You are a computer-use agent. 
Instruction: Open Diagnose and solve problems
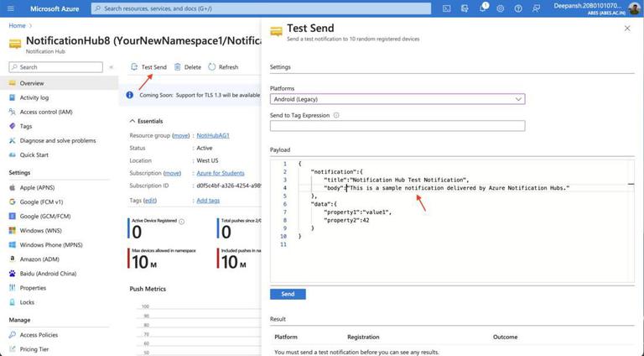point(60,140)
